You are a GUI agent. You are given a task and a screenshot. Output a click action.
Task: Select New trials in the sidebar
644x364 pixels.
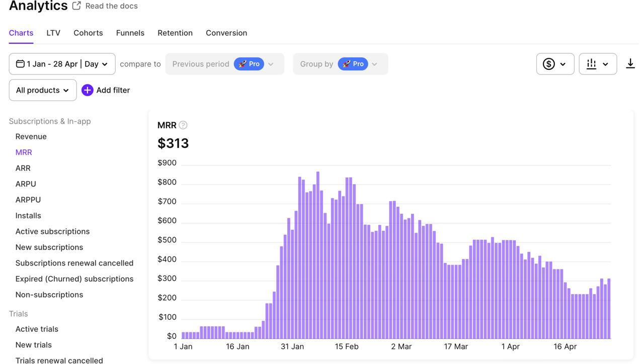(34, 345)
